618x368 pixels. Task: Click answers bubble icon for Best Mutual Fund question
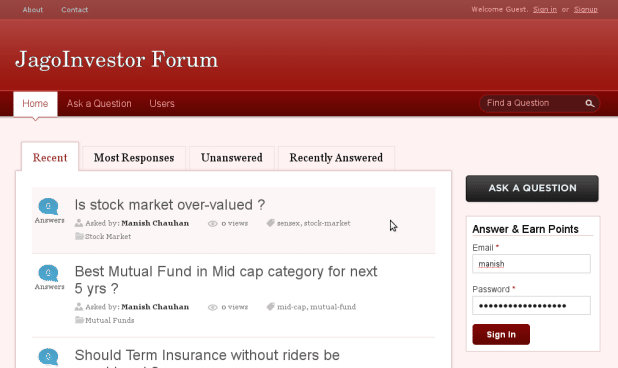48,273
